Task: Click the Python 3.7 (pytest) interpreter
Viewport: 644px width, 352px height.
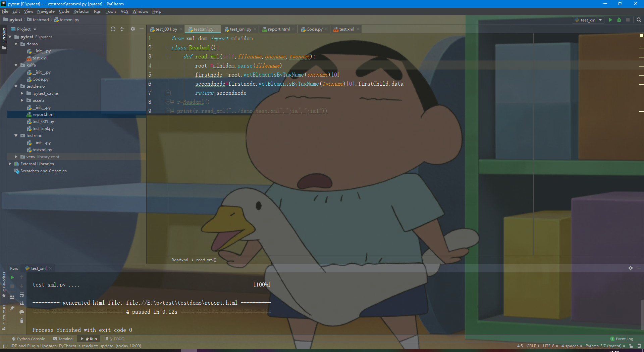Action: [605, 346]
